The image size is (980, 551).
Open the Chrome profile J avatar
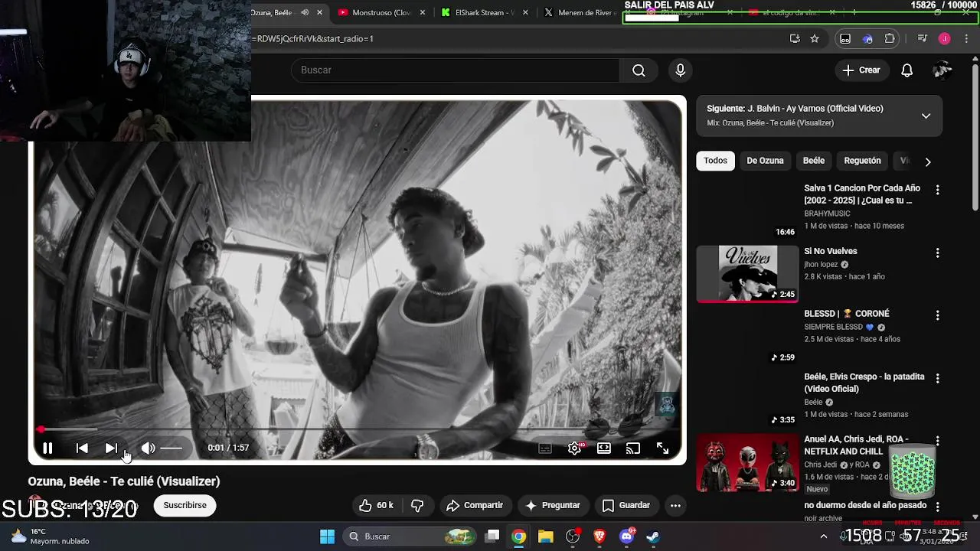coord(944,38)
